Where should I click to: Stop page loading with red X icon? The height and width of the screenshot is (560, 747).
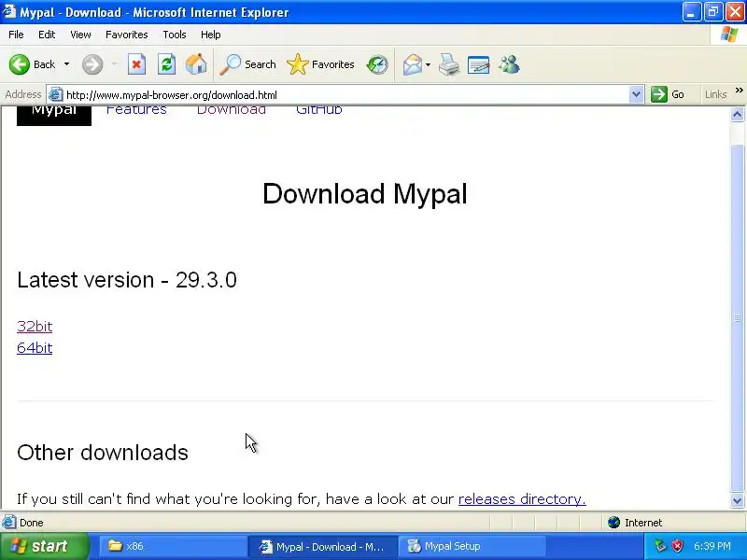click(x=136, y=64)
